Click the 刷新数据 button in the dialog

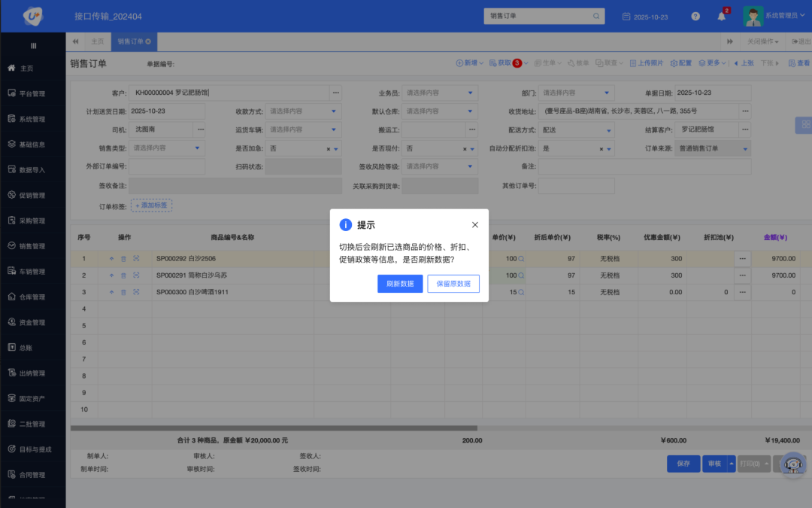(x=400, y=284)
